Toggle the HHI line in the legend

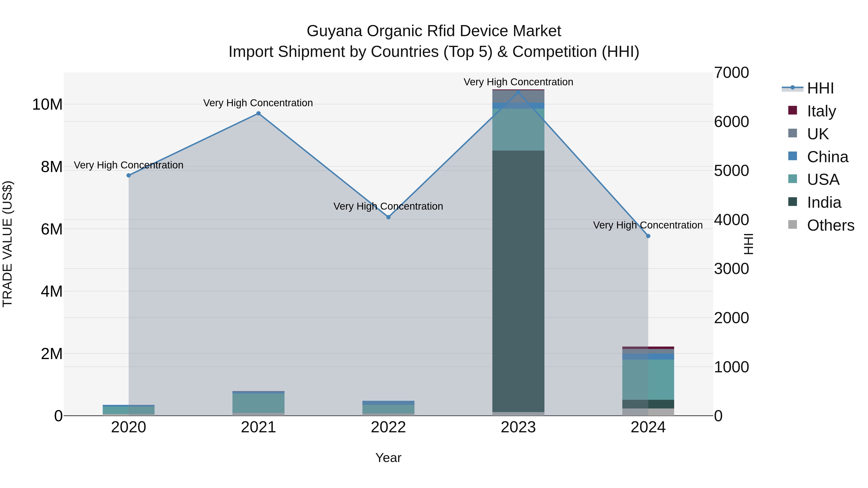(x=808, y=88)
